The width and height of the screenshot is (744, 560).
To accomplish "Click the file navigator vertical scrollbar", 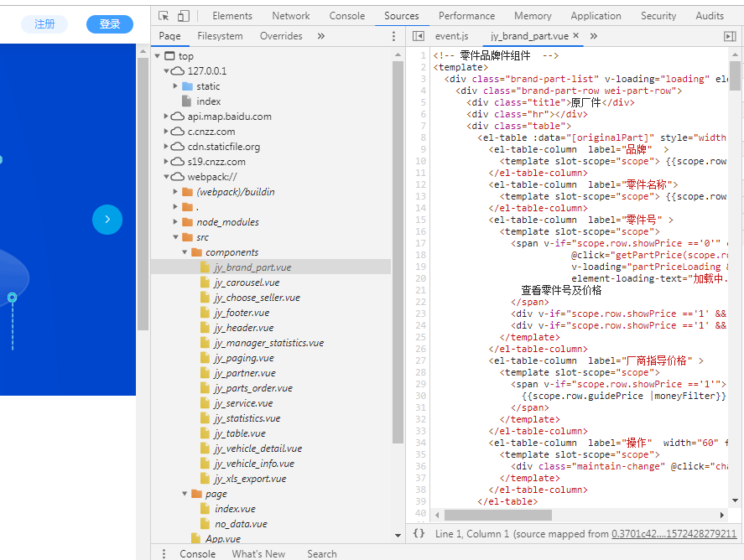I will 398,251.
